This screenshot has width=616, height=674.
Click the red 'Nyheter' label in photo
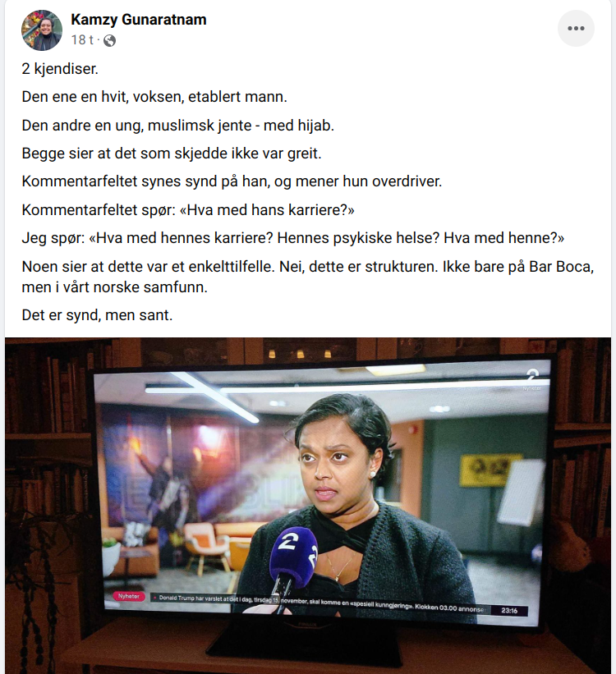coord(129,596)
